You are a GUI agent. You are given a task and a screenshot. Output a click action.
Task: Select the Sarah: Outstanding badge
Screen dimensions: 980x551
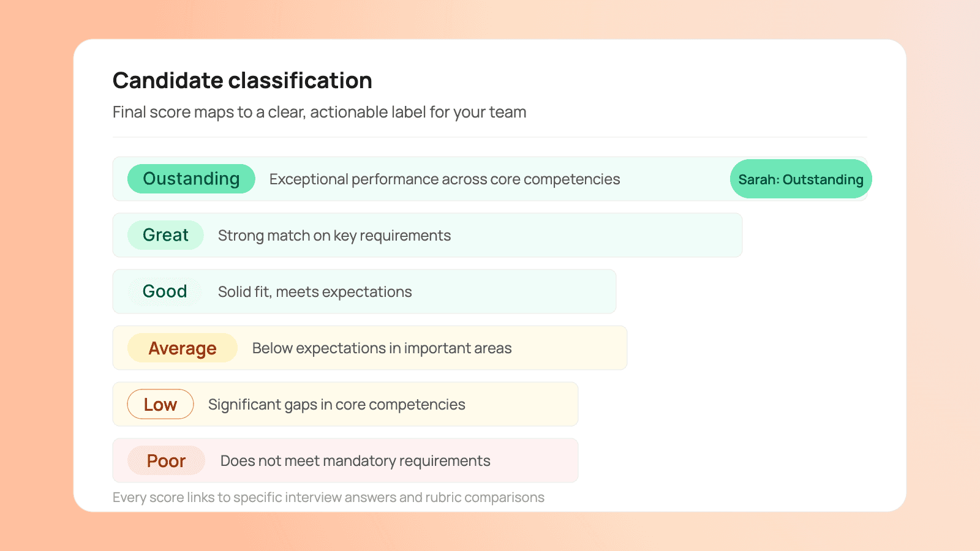click(x=801, y=179)
